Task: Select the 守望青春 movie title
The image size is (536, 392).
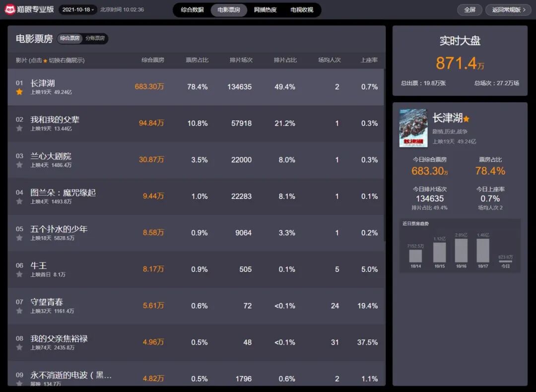Action: [47, 302]
